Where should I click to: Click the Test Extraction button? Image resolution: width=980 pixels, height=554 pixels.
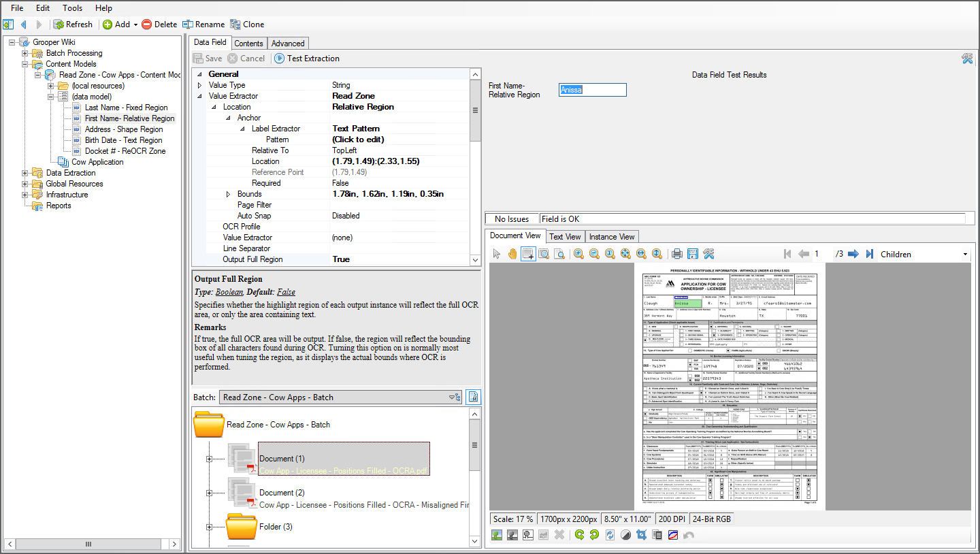[307, 59]
